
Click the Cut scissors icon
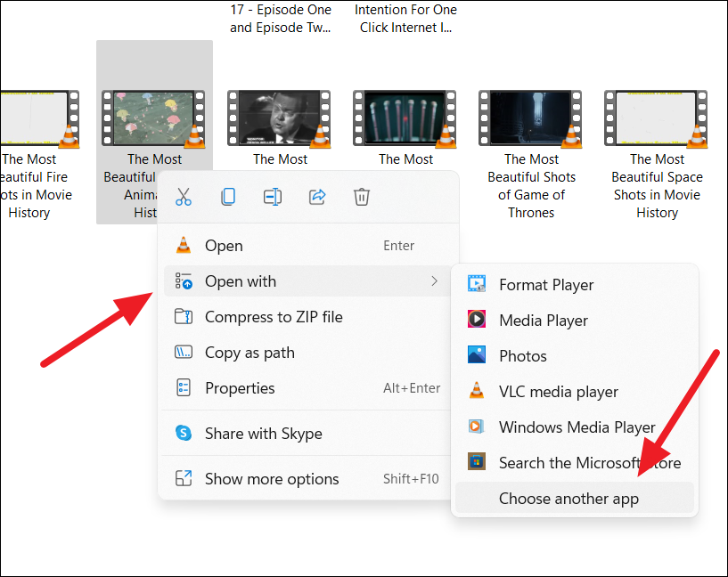(x=184, y=197)
